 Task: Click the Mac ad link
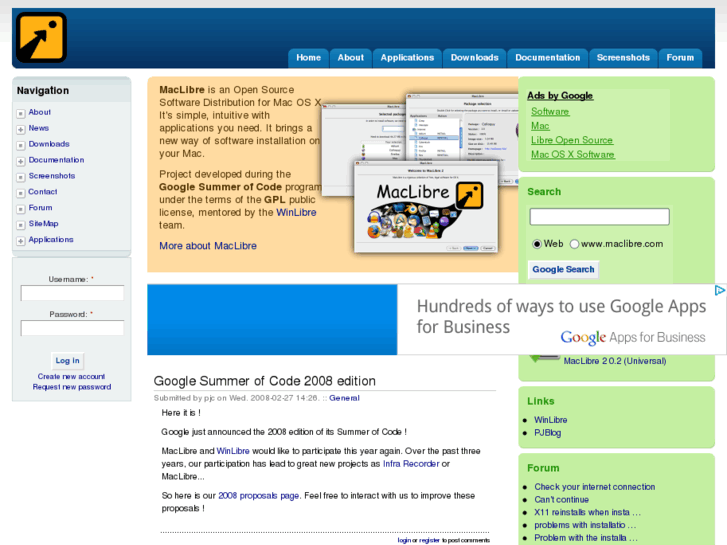[540, 126]
